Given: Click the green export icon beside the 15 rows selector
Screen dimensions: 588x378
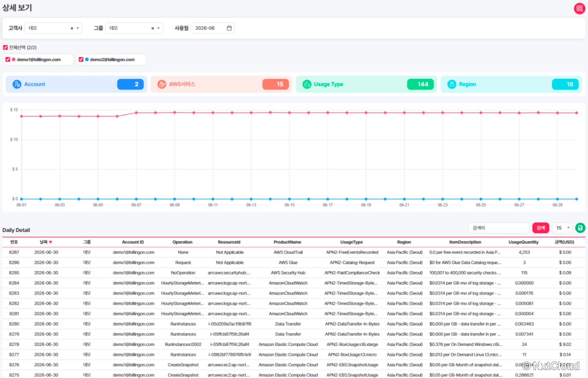Looking at the screenshot, I should point(580,228).
